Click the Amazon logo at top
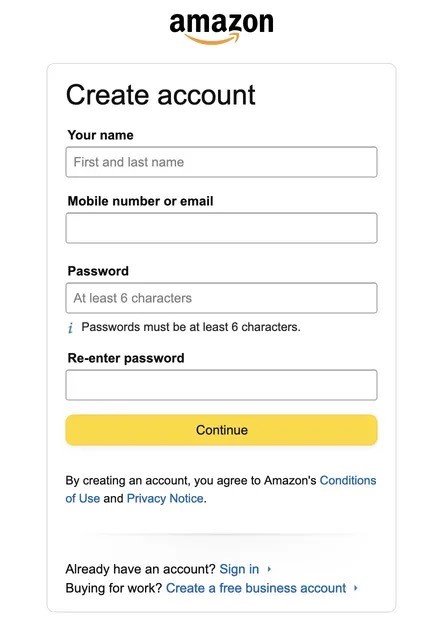 (x=221, y=28)
